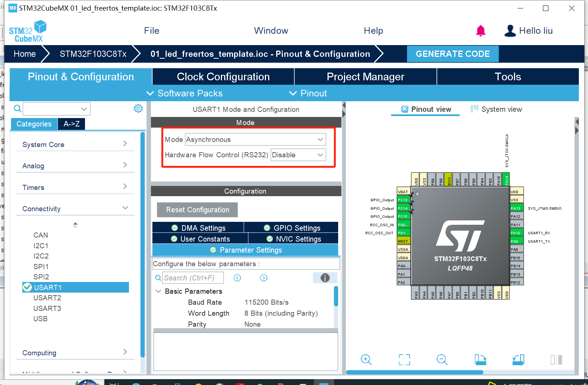This screenshot has width=588, height=385.
Task: Open the peripheral search combo box
Action: click(57, 109)
